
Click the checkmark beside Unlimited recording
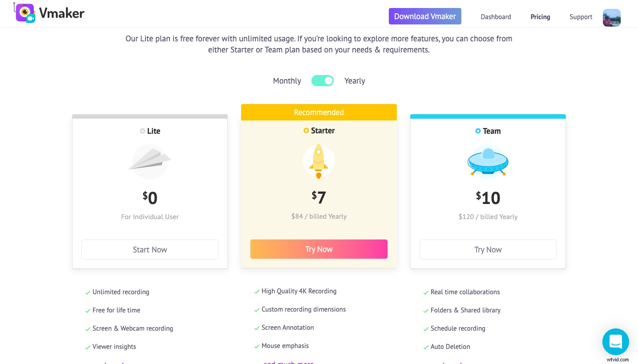point(88,292)
